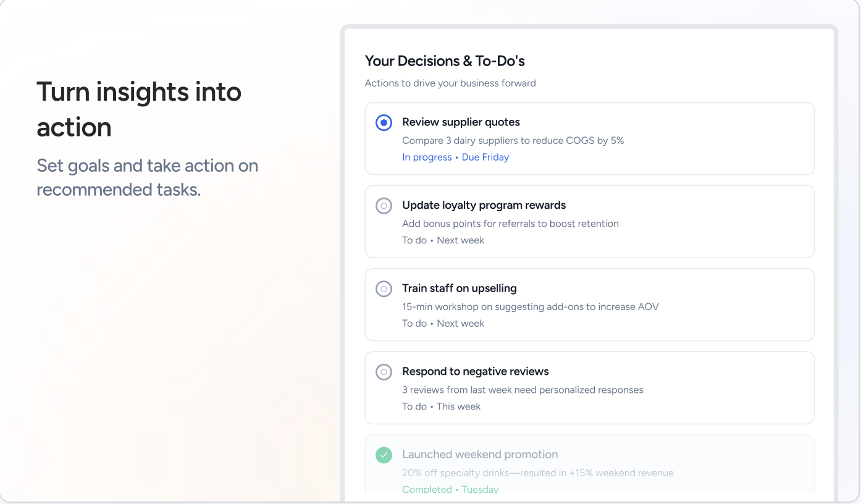Click the 20% off specialty drinks description
This screenshot has height=504, width=861.
click(537, 473)
